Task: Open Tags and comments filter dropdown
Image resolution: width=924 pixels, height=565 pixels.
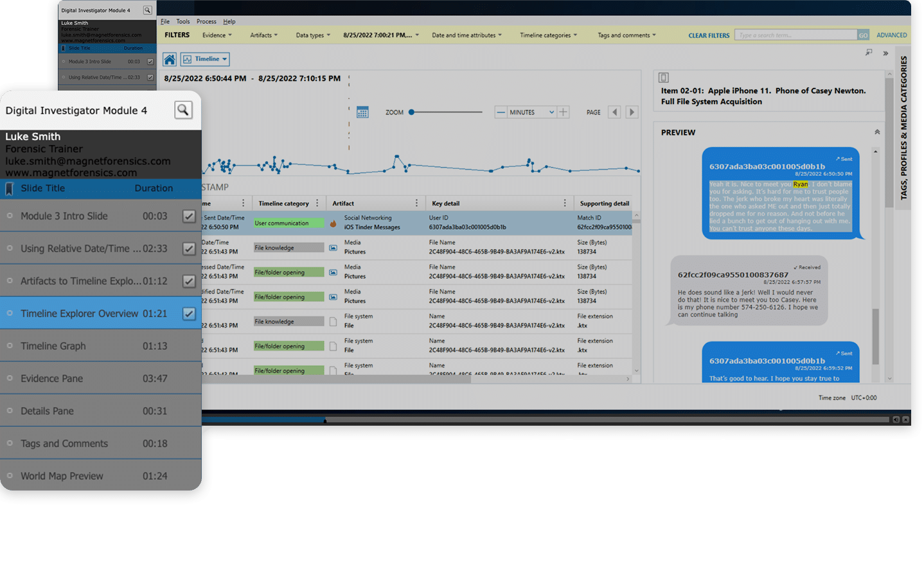Action: coord(627,35)
